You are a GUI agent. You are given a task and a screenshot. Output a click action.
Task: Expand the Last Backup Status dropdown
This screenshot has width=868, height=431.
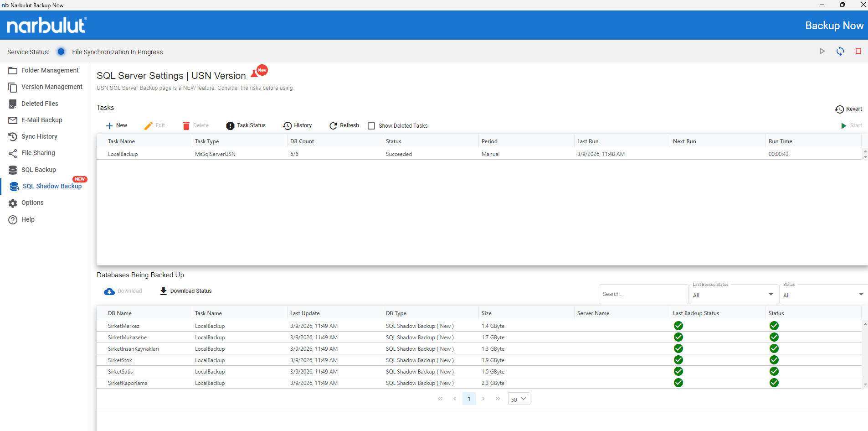[x=733, y=295]
